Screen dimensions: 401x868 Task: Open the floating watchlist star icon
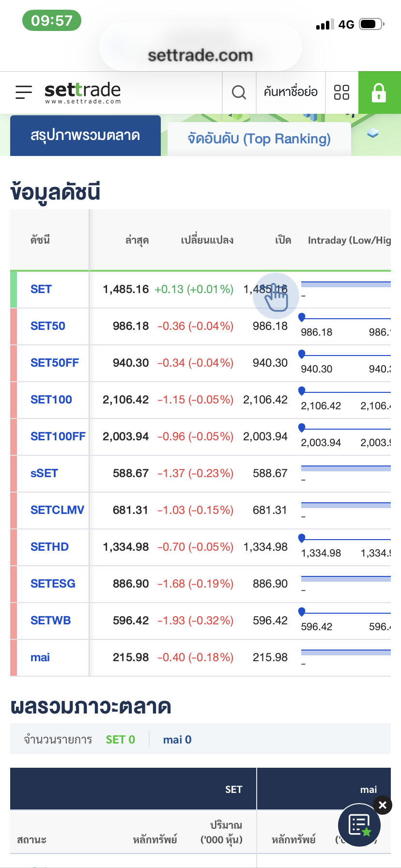[359, 825]
